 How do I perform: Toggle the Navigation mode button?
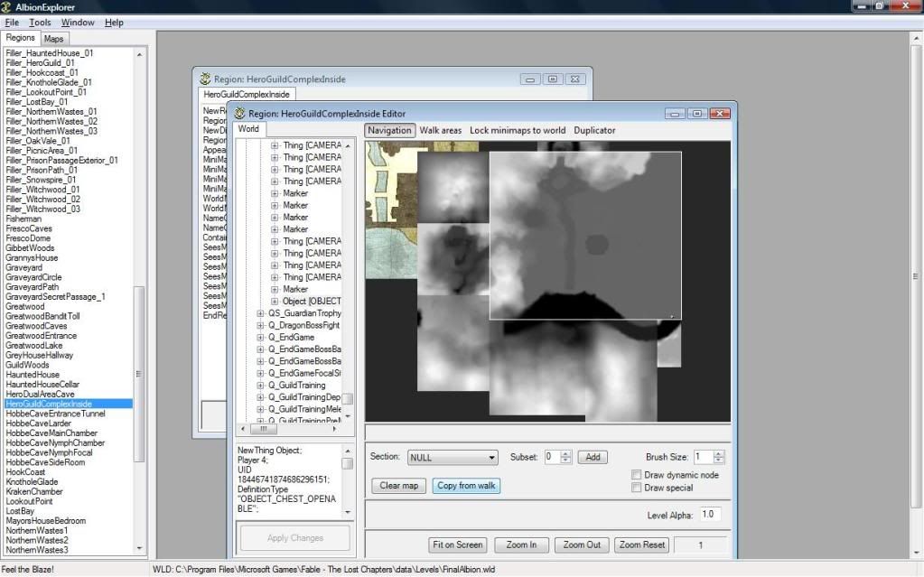389,130
